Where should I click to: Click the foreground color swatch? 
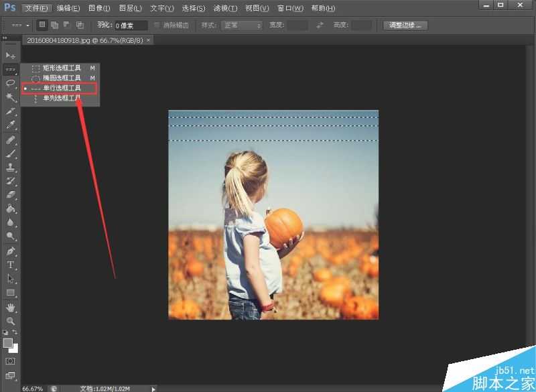point(8,343)
